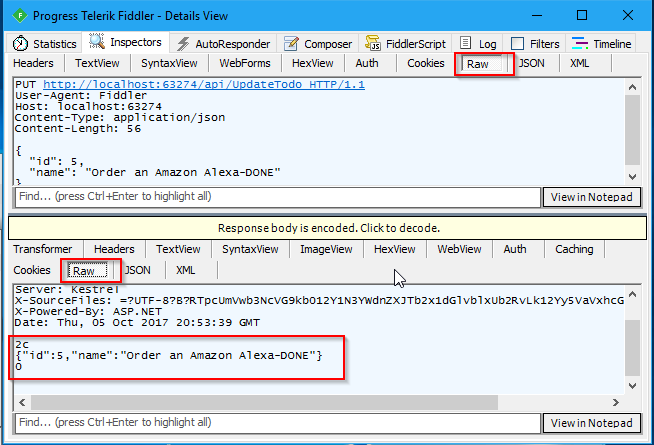This screenshot has width=654, height=445.
Task: Click the AutoResponder lightning icon
Action: click(183, 44)
